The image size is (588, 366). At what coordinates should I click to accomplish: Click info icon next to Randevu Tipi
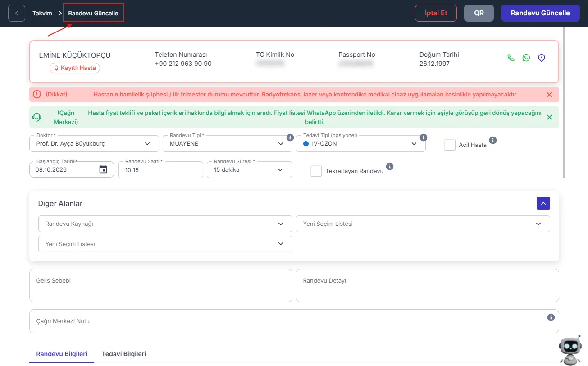[290, 137]
